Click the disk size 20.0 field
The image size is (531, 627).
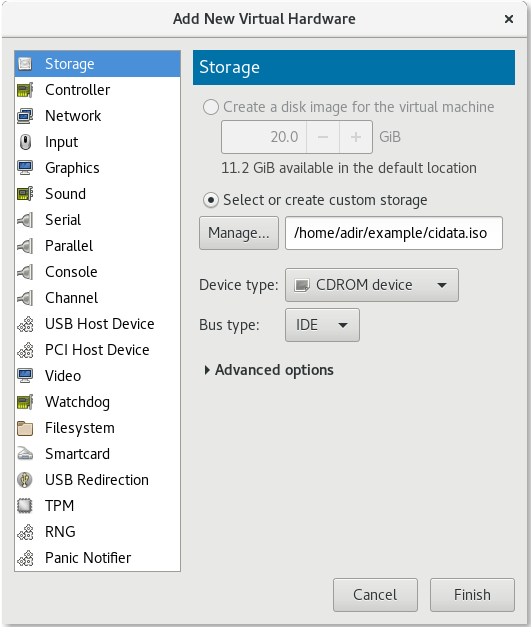click(x=264, y=137)
